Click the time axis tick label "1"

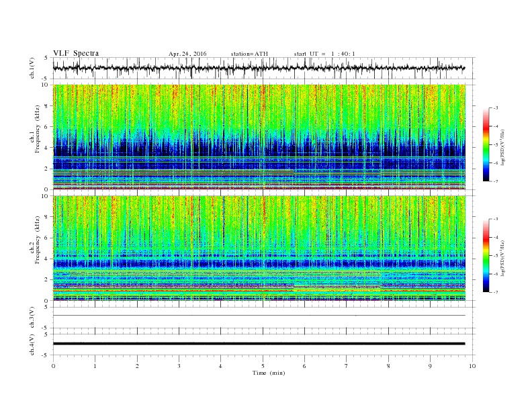tap(95, 366)
